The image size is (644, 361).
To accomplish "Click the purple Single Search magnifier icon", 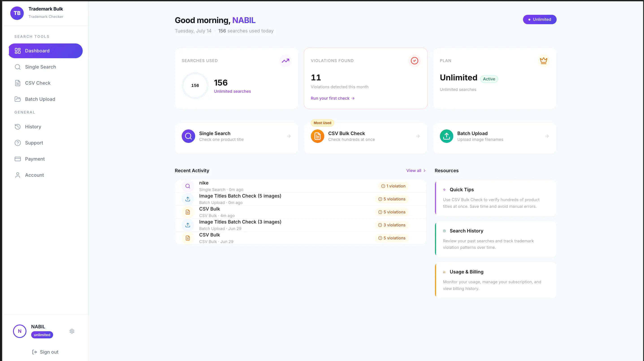I will pos(188,136).
